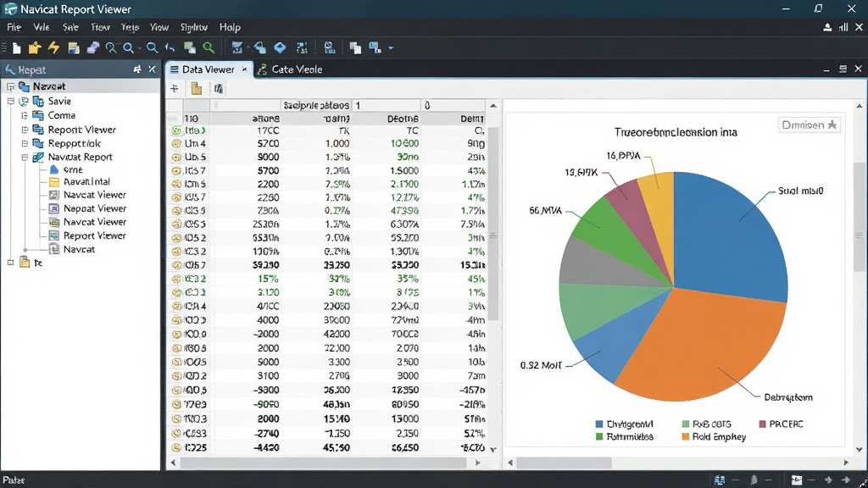Click the Rold Emphey orange legend swatch

[685, 436]
